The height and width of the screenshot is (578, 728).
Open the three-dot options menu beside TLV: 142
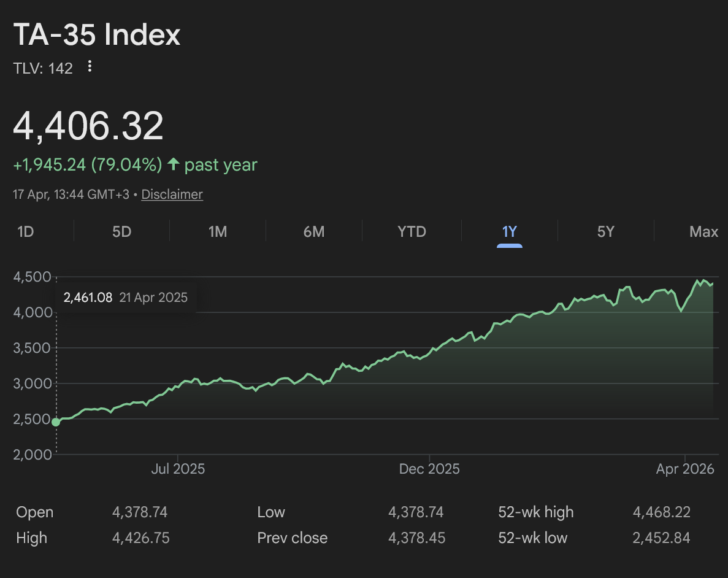coord(90,67)
